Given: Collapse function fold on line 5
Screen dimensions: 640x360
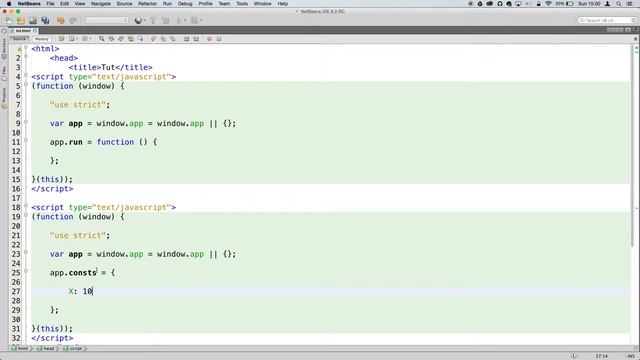Looking at the screenshot, I should coord(26,85).
